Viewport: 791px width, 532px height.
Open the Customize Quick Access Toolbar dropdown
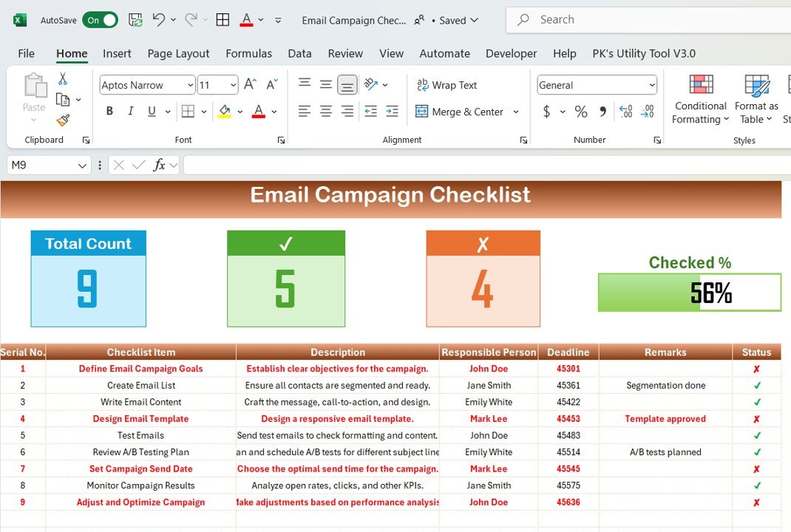[278, 20]
